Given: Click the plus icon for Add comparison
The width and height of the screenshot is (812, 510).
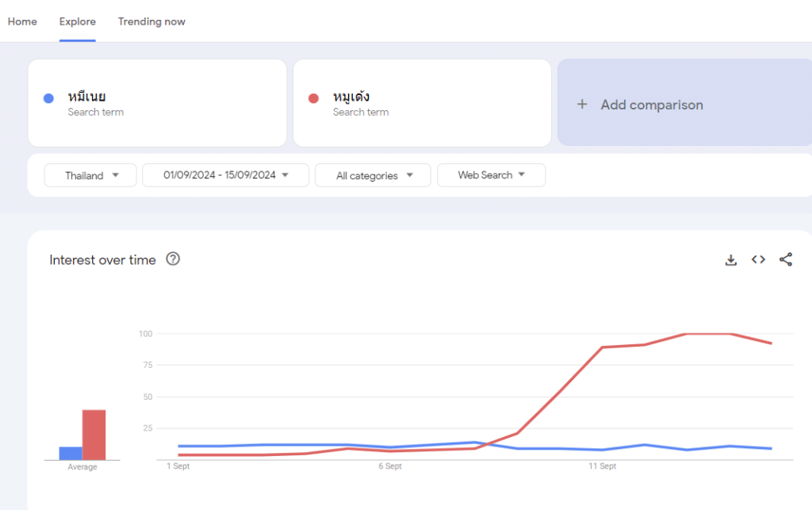Looking at the screenshot, I should click(582, 105).
